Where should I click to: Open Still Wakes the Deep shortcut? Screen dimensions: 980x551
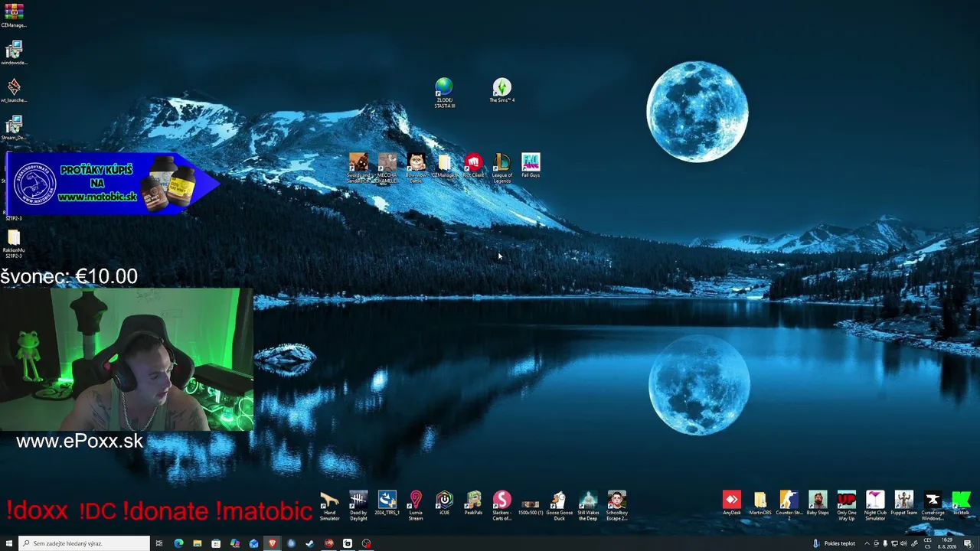pyautogui.click(x=588, y=506)
